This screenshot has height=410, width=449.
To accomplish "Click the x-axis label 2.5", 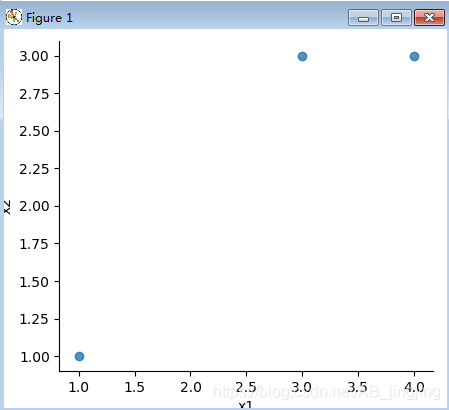I will point(246,387).
